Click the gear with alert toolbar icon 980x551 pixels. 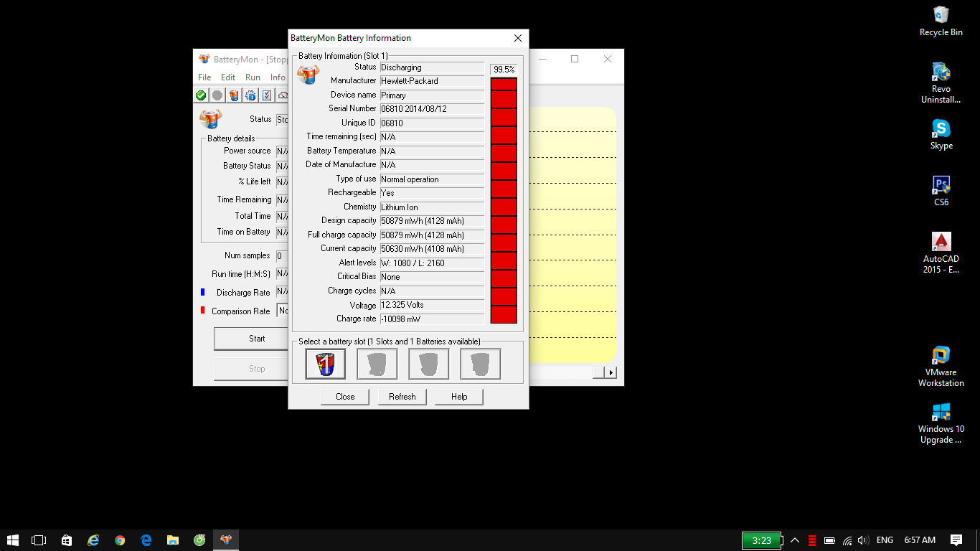pyautogui.click(x=250, y=95)
